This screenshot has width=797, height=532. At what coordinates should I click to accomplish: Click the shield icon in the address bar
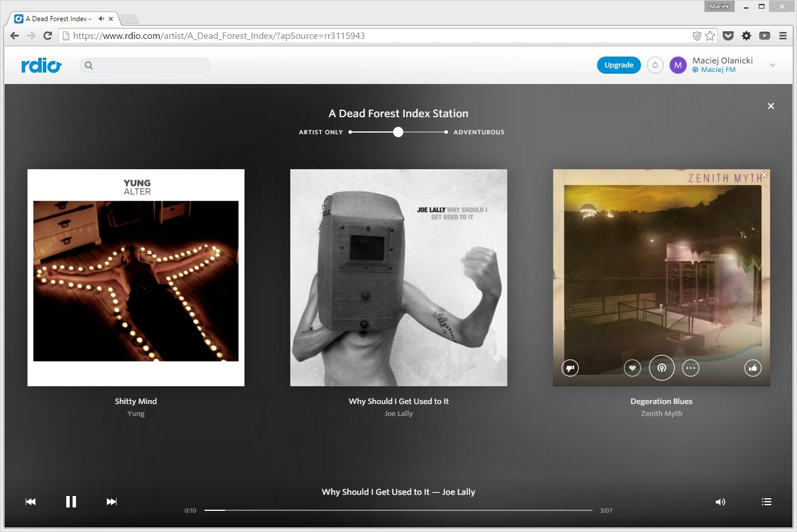click(696, 35)
